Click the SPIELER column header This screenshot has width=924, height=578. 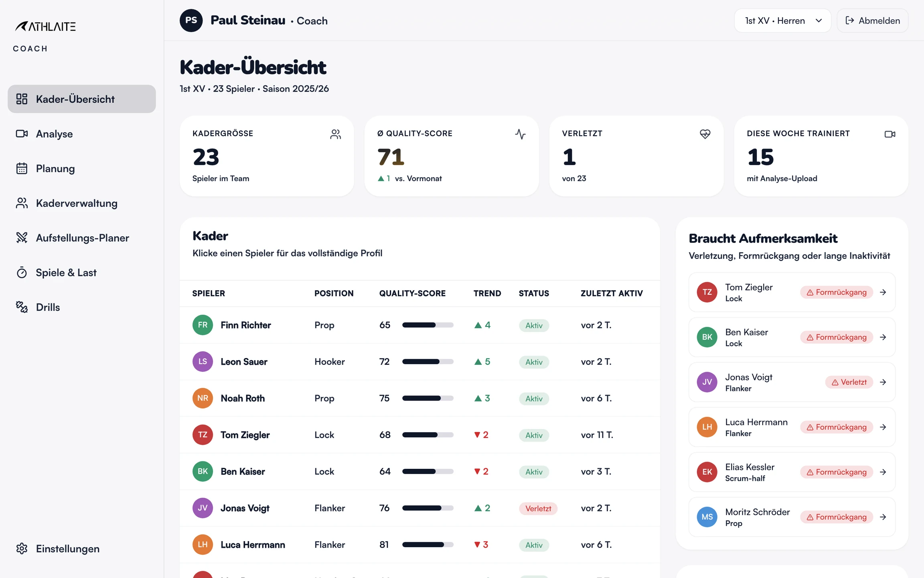pos(209,293)
